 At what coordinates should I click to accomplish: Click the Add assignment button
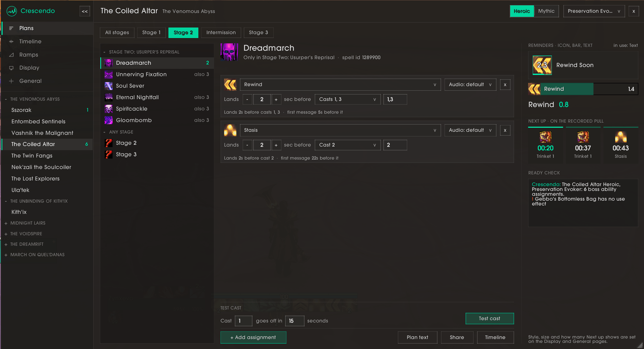tap(253, 338)
